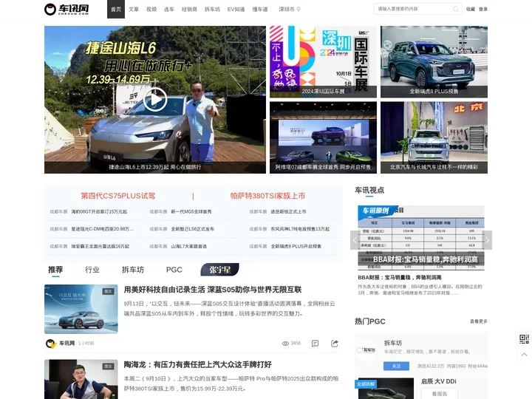Select the 拆车坊 feed tab
532x399 pixels.
click(133, 270)
